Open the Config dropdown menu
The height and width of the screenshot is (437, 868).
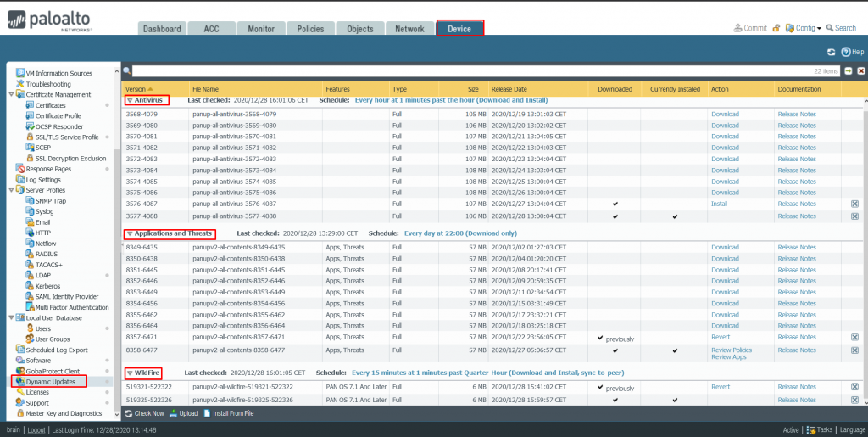[804, 28]
